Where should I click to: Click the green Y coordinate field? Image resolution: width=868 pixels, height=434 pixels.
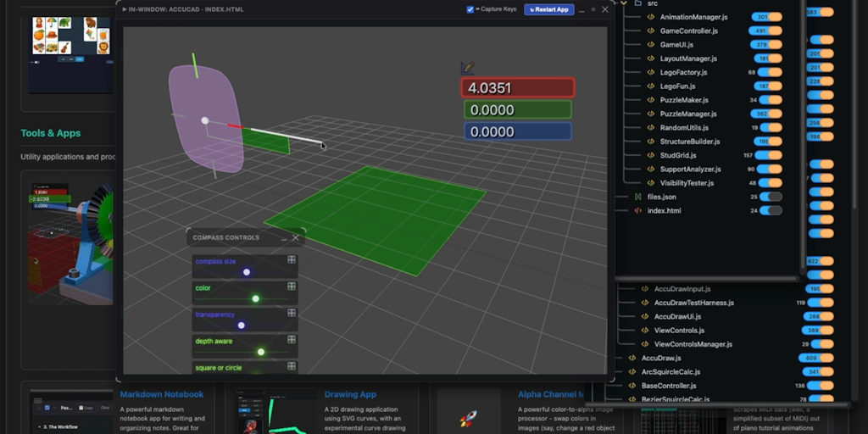point(518,110)
